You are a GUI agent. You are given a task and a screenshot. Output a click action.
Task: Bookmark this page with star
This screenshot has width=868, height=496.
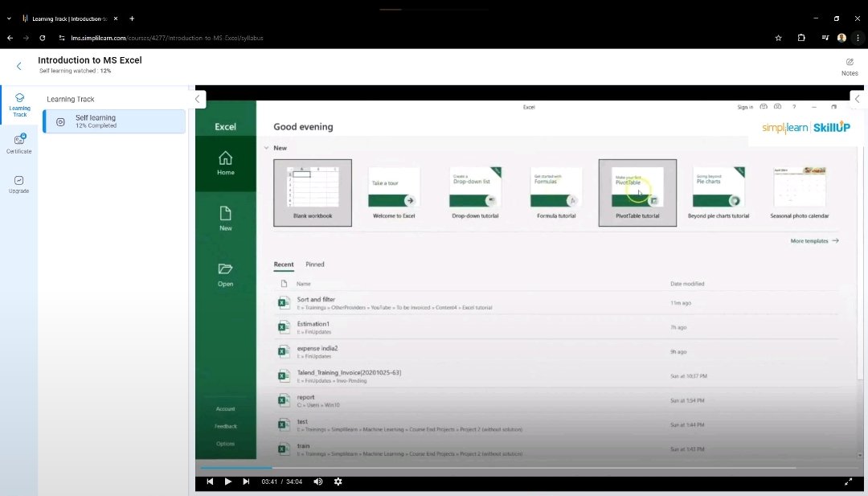tap(778, 38)
